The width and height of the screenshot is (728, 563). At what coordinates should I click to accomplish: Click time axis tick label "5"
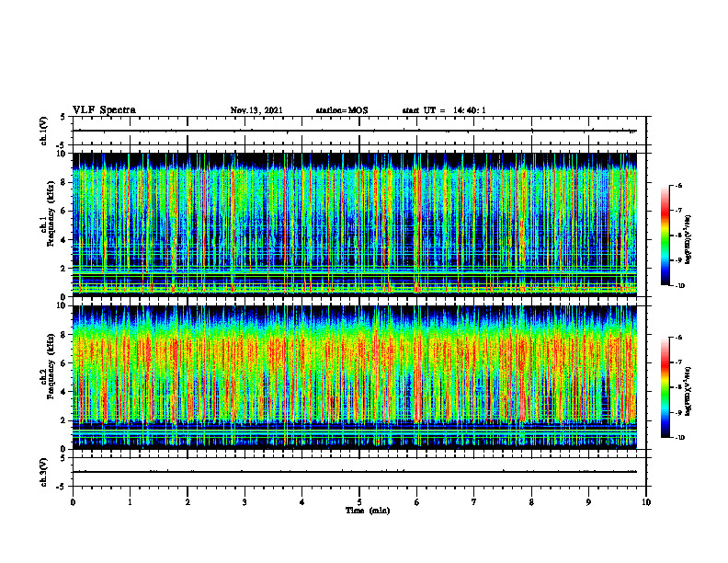coord(359,502)
